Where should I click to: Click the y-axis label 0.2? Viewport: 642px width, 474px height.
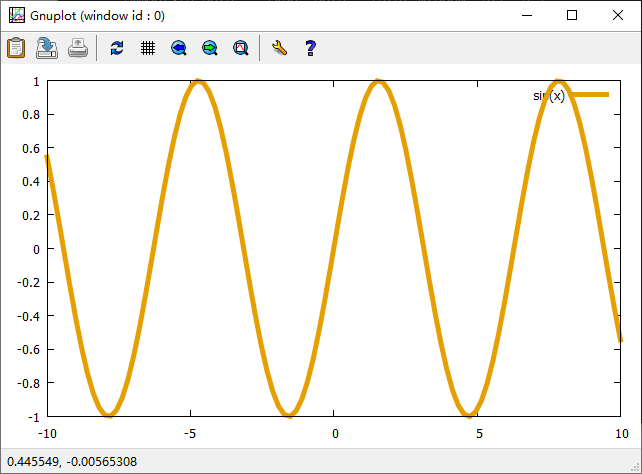[31, 215]
